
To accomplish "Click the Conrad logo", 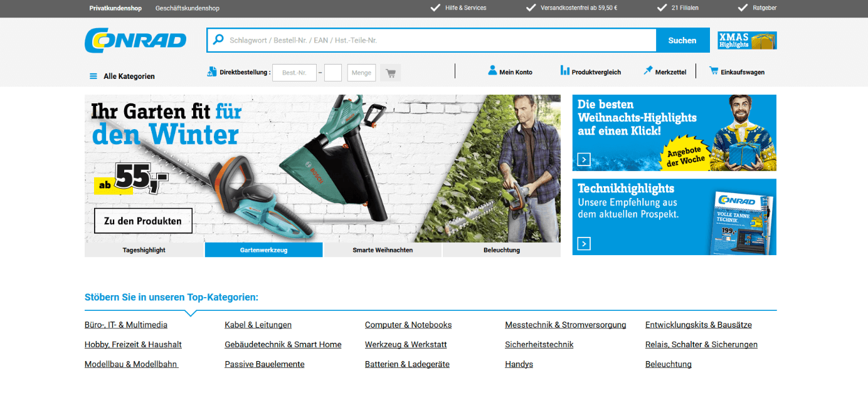I will coord(135,40).
